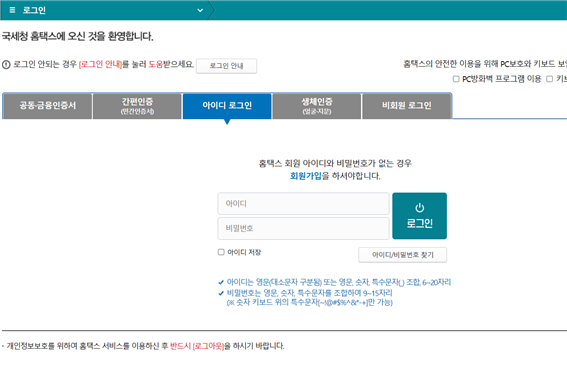The height and width of the screenshot is (370, 567).
Task: Enable PC방화벽 프로그램 이용 checkbox
Action: (456, 78)
